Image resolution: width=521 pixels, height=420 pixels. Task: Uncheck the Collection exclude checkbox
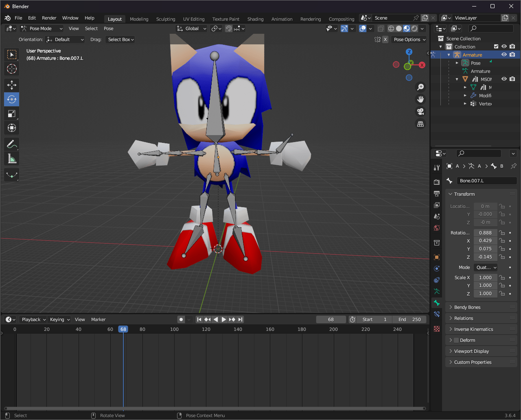(x=496, y=47)
